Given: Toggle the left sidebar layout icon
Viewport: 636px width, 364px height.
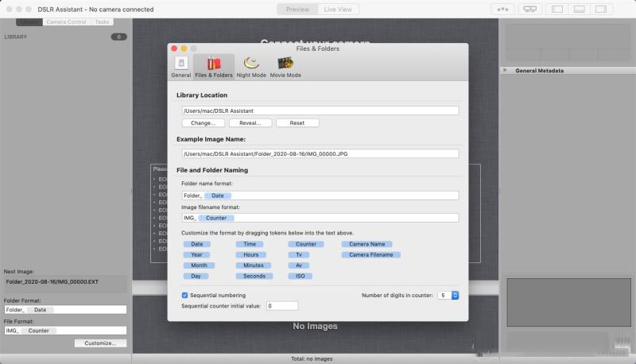Looking at the screenshot, I should click(x=557, y=10).
